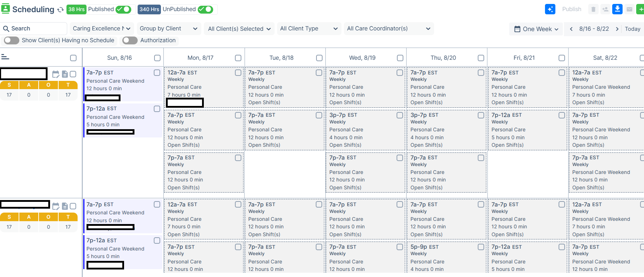Click the envelope email icon
The width and height of the screenshot is (644, 277).
coord(629,9)
